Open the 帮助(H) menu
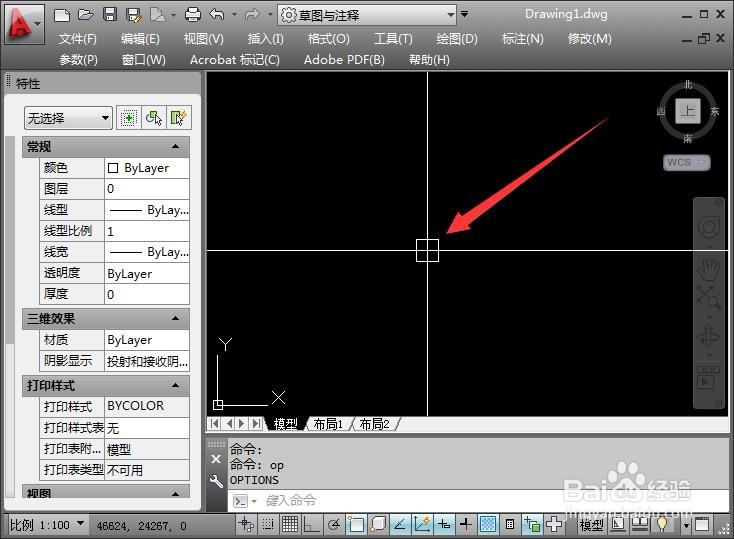Viewport: 734px width, 539px height. tap(429, 60)
